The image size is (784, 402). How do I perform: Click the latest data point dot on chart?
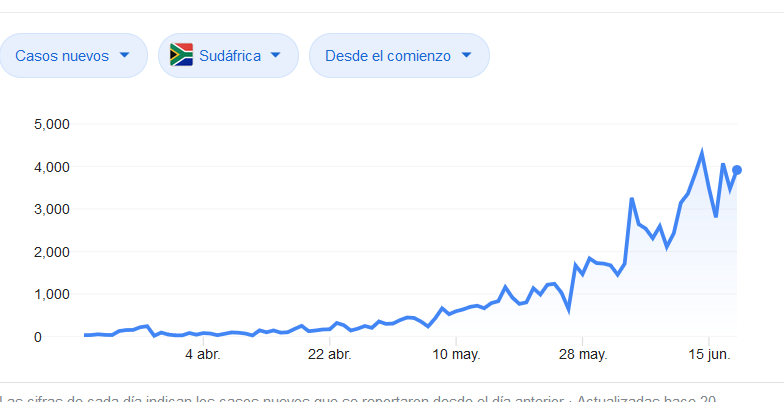pos(737,170)
